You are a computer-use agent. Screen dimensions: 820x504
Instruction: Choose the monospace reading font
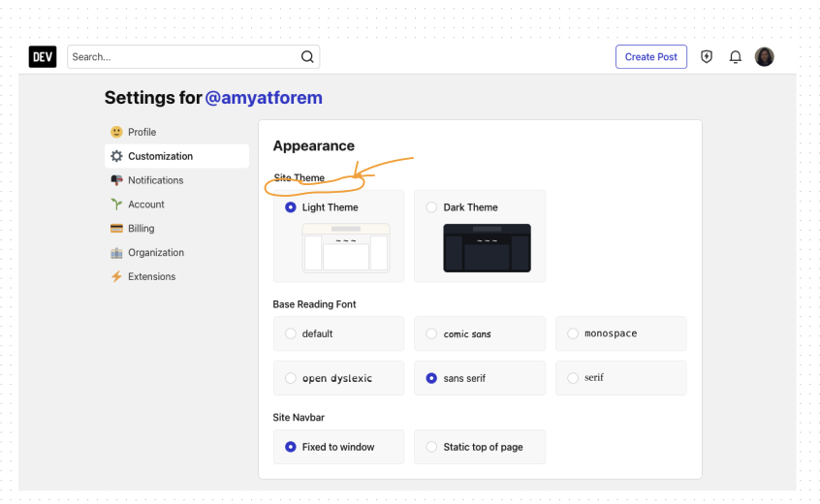573,333
